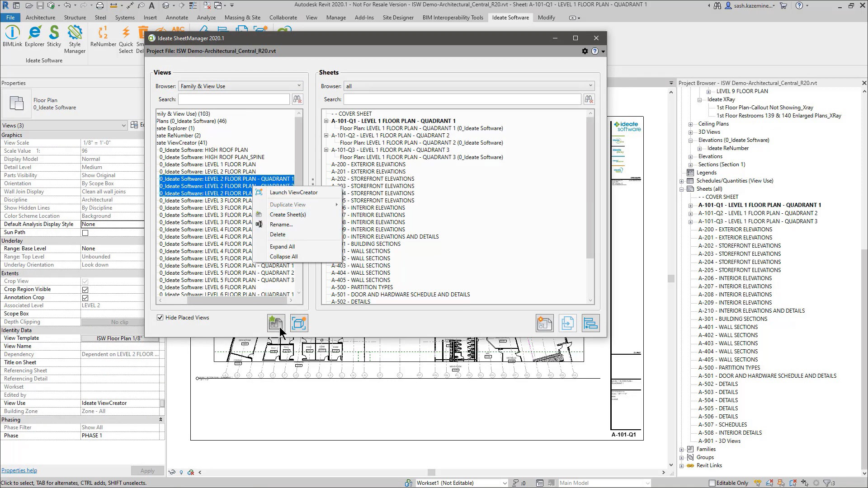
Task: Open SheetManager settings gear
Action: [585, 51]
